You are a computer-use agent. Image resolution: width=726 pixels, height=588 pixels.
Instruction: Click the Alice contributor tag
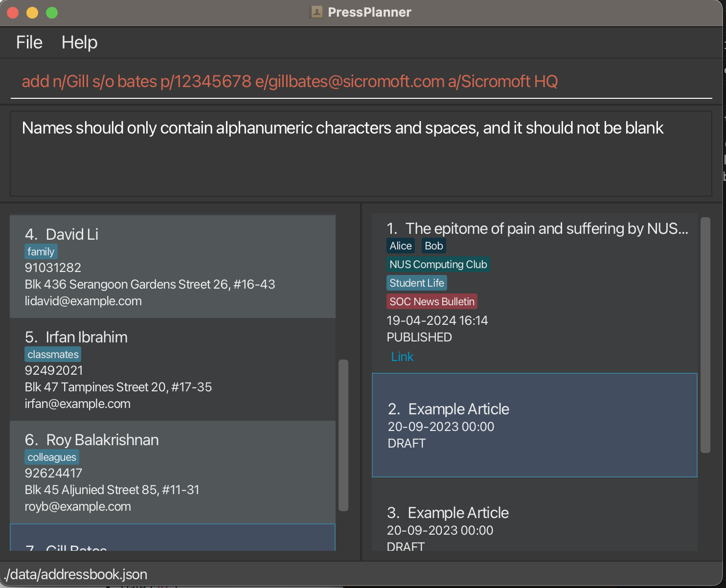[x=401, y=246]
